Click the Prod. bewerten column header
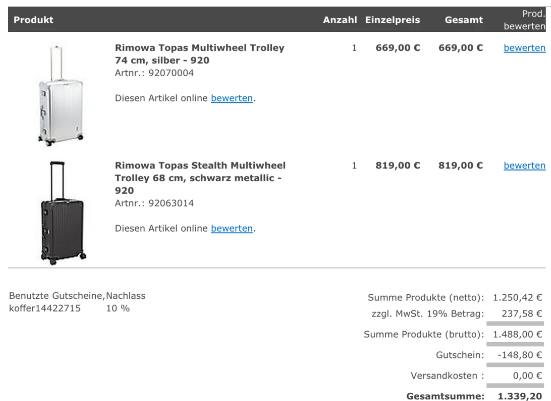551x401 pixels. click(x=524, y=20)
